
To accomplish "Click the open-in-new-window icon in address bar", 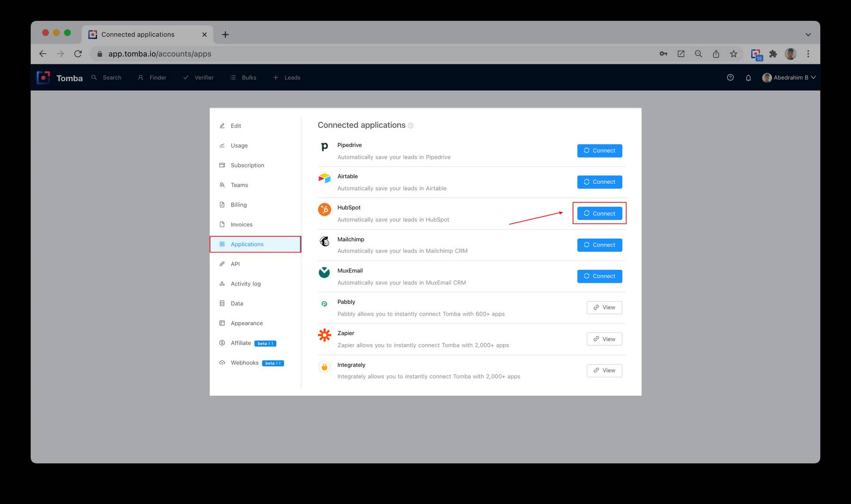I will click(x=681, y=54).
